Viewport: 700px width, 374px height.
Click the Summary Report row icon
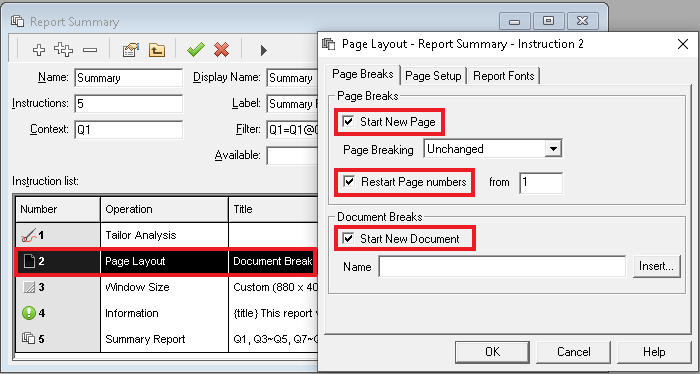coord(29,338)
